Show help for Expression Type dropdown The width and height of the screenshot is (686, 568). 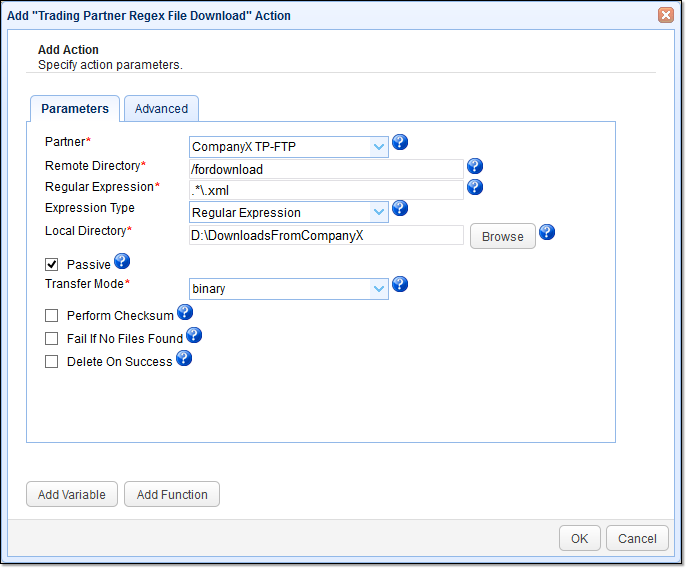[x=400, y=208]
